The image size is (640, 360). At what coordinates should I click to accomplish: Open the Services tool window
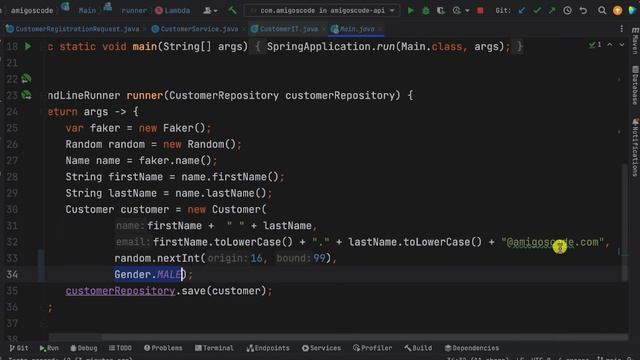click(321, 348)
